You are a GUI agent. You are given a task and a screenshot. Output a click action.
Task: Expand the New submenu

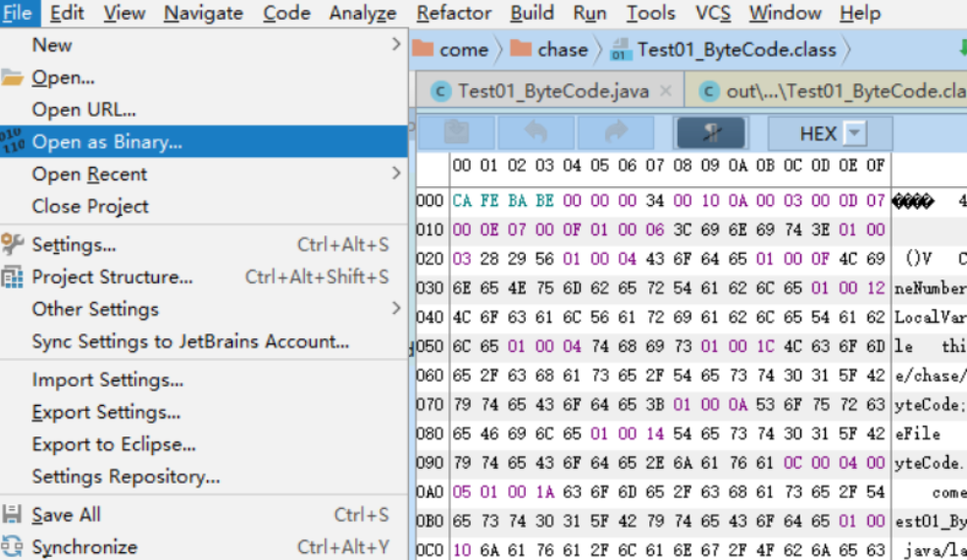tap(52, 45)
